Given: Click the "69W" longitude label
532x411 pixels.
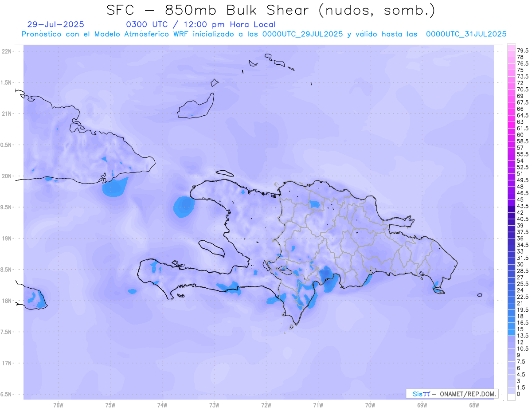Looking at the screenshot, I should coord(422,405).
